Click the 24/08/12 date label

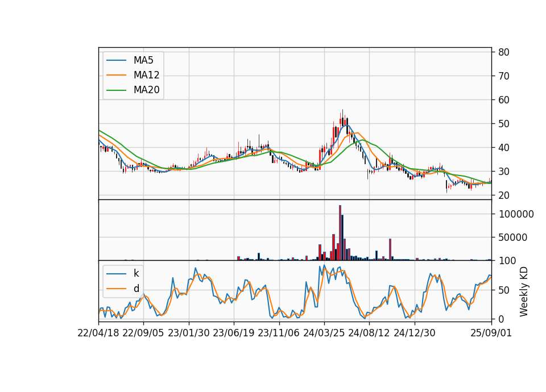[369, 333]
